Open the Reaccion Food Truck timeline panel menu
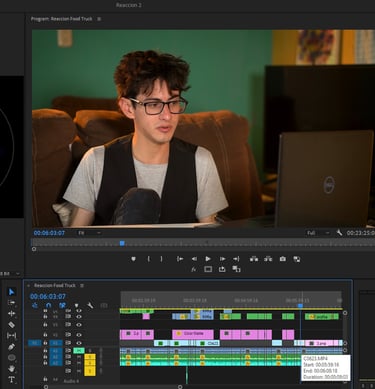 82,286
